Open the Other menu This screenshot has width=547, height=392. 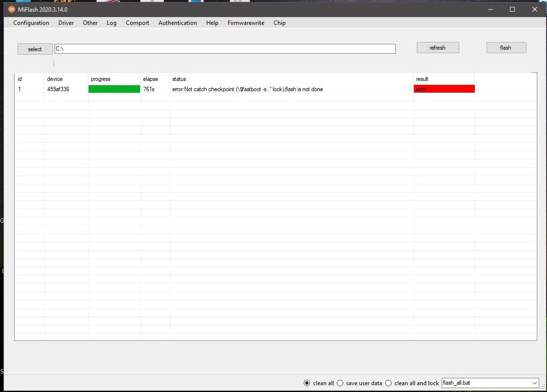click(x=90, y=22)
